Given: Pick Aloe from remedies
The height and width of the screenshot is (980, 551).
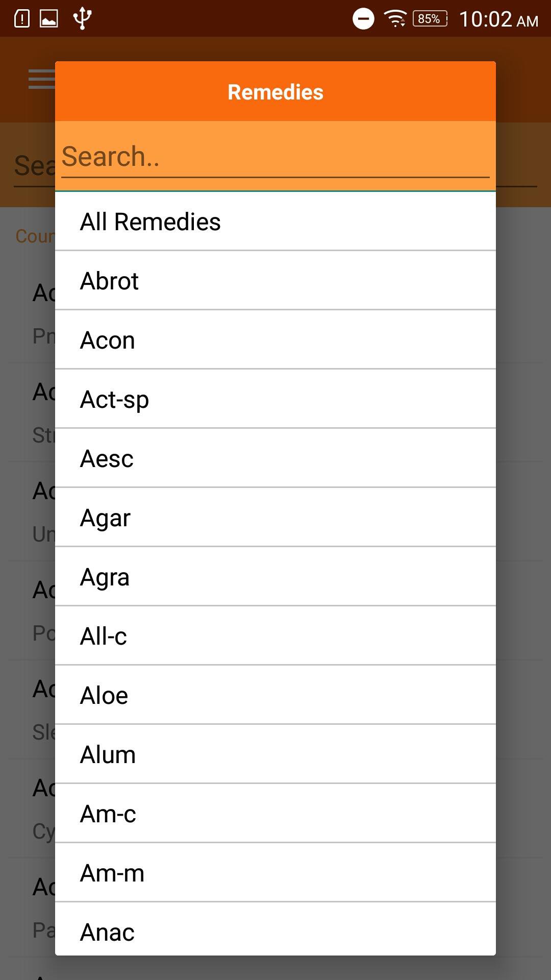Looking at the screenshot, I should 274,696.
